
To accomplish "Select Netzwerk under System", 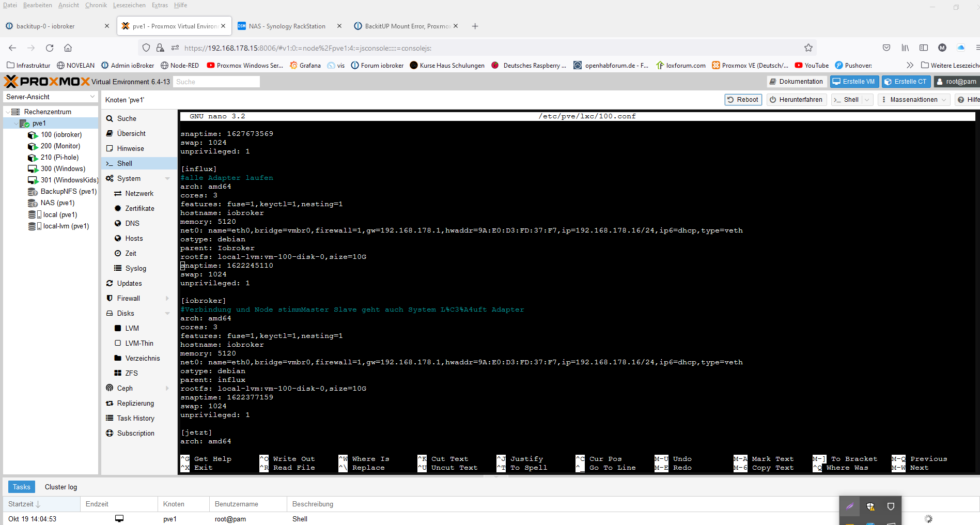I will (x=139, y=193).
